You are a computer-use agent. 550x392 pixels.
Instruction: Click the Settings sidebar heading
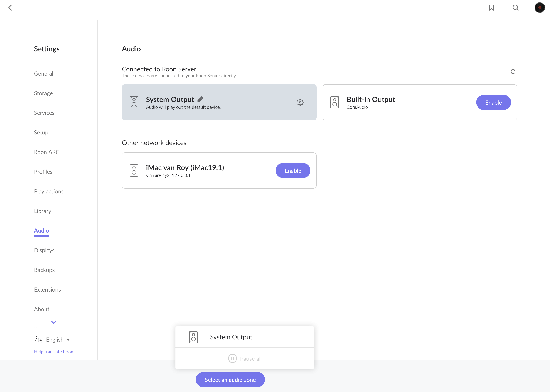47,49
